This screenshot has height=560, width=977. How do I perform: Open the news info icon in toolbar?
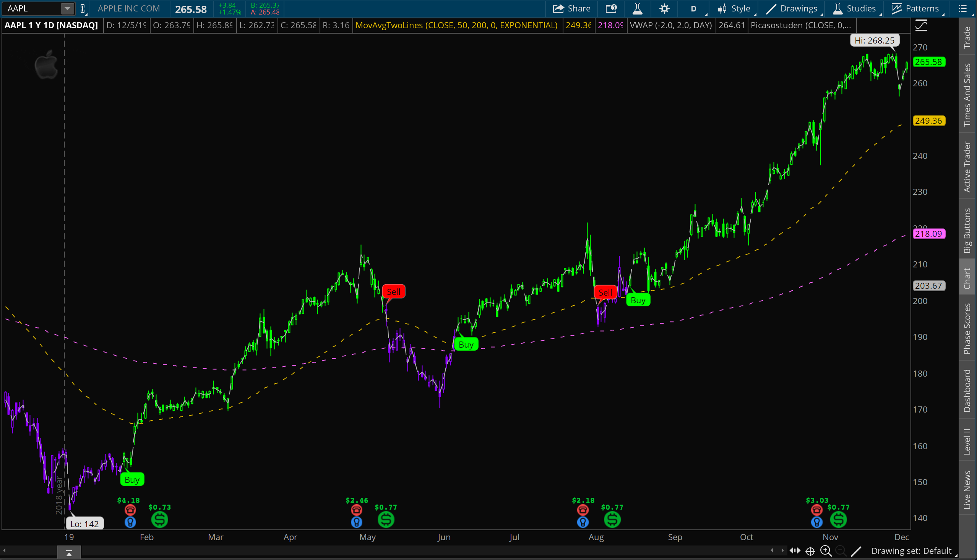coord(611,8)
